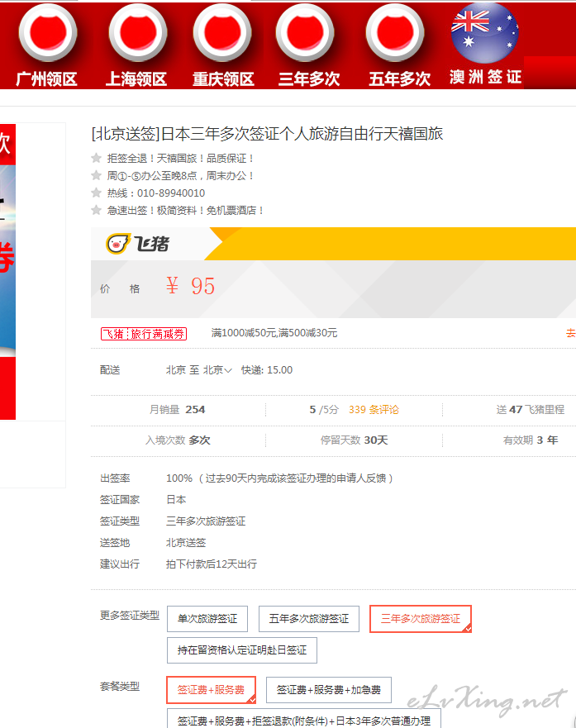The width and height of the screenshot is (576, 728).
Task: Click the 五年多次 label text
Action: click(400, 79)
